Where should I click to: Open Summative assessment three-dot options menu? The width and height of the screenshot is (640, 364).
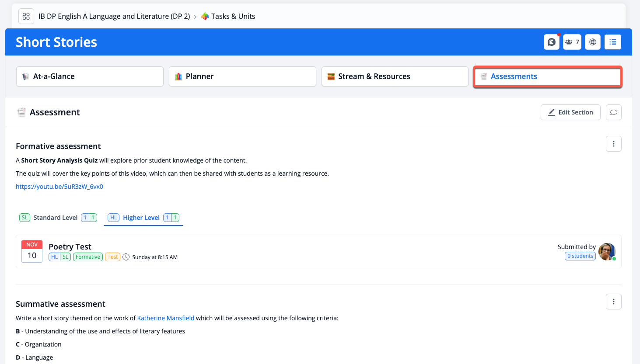tap(614, 302)
